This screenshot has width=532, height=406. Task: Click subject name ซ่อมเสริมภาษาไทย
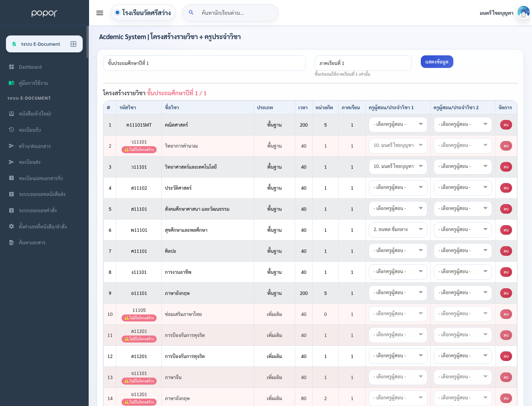point(183,314)
